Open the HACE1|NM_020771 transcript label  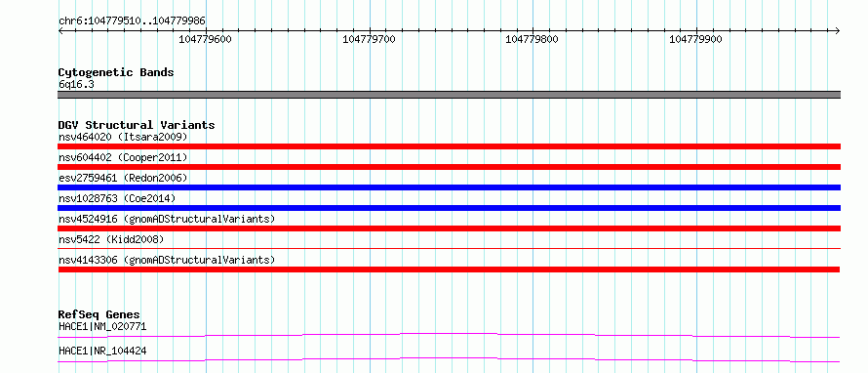point(102,326)
